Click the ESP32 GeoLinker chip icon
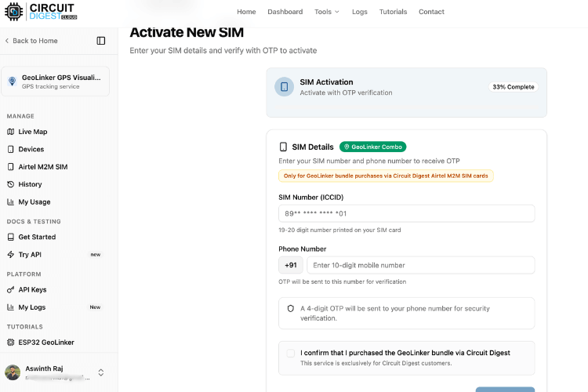Image resolution: width=588 pixels, height=392 pixels. point(10,342)
